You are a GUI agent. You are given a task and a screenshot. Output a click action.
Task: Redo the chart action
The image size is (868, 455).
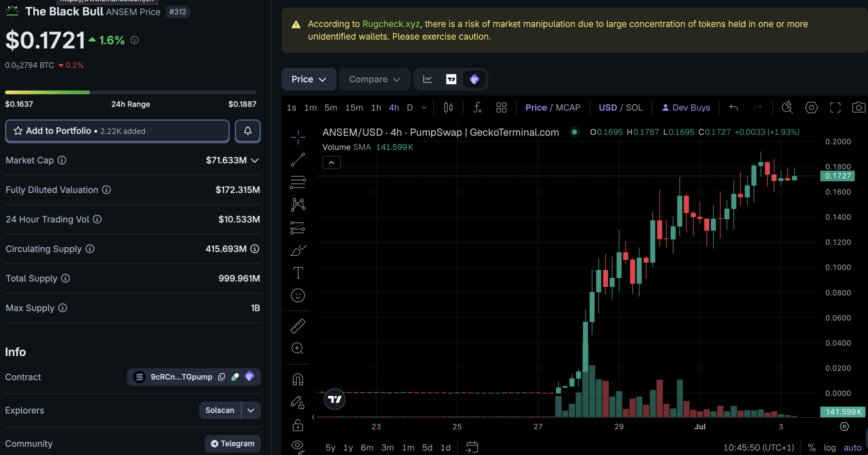pos(757,107)
